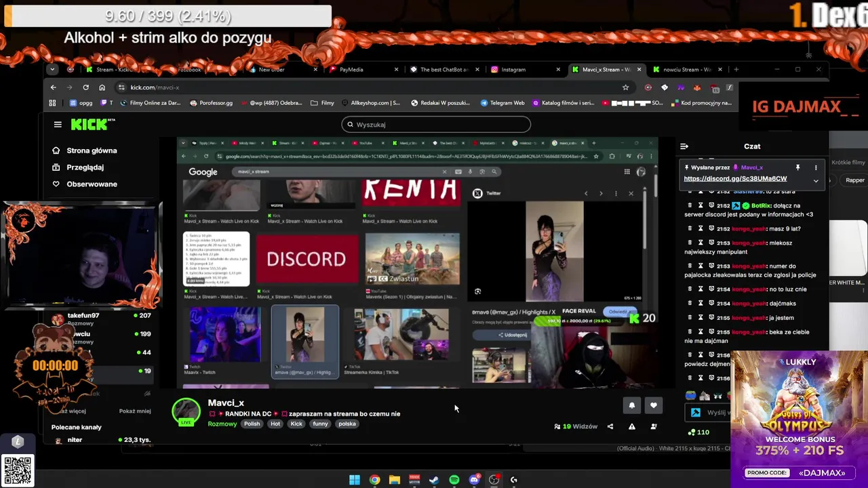Switch to The best ChatBot tab

[444, 69]
